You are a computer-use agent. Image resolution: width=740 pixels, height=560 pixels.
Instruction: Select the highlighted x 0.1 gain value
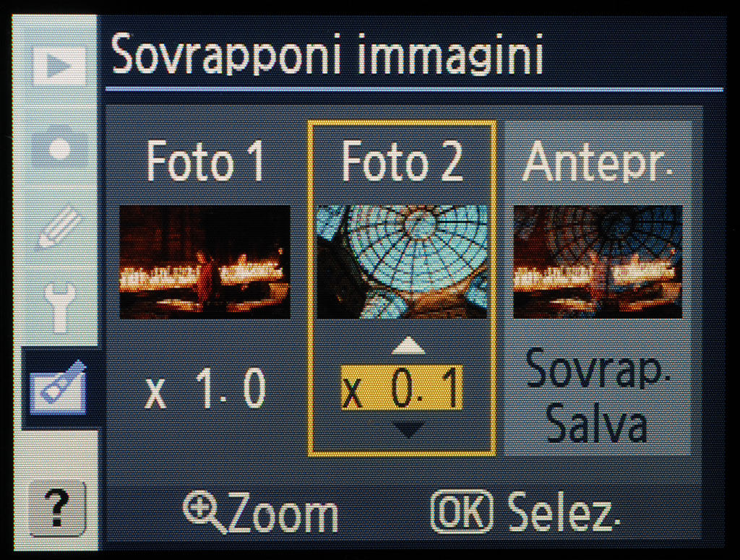click(402, 387)
